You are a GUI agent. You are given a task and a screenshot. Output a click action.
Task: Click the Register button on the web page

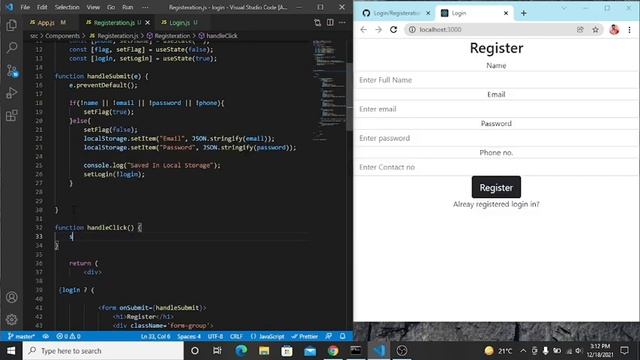496,187
